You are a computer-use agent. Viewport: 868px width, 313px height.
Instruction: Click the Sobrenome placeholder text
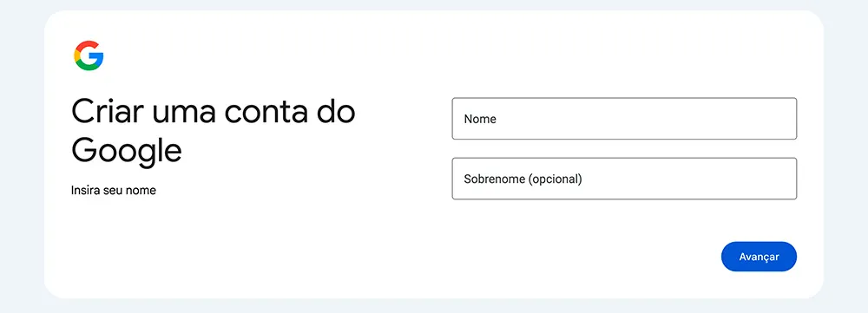click(x=523, y=179)
